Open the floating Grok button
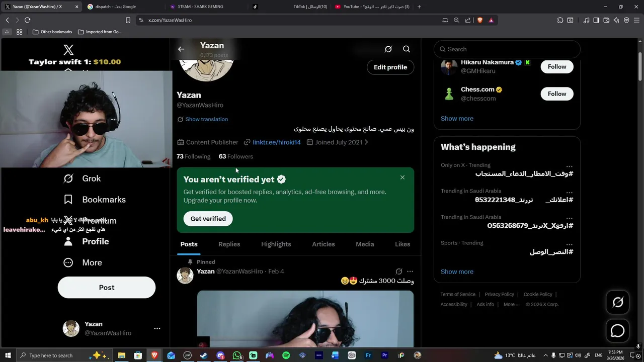The width and height of the screenshot is (644, 362). point(618,302)
